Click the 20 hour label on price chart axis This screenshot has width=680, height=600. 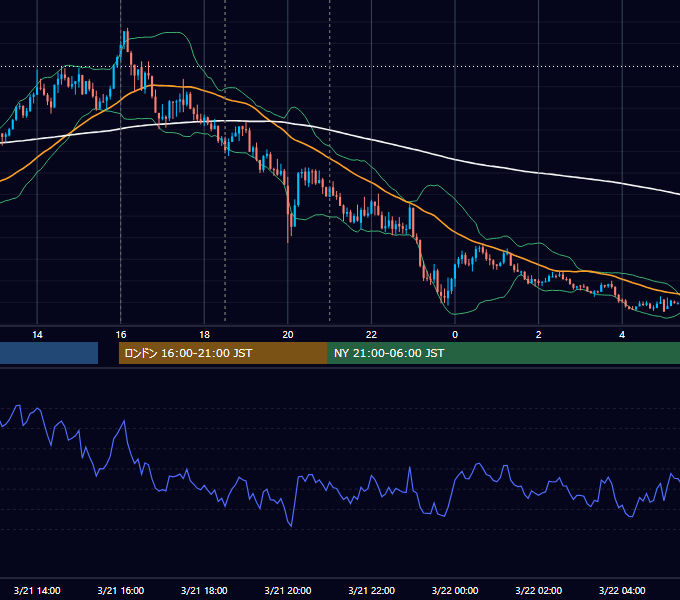coord(288,335)
